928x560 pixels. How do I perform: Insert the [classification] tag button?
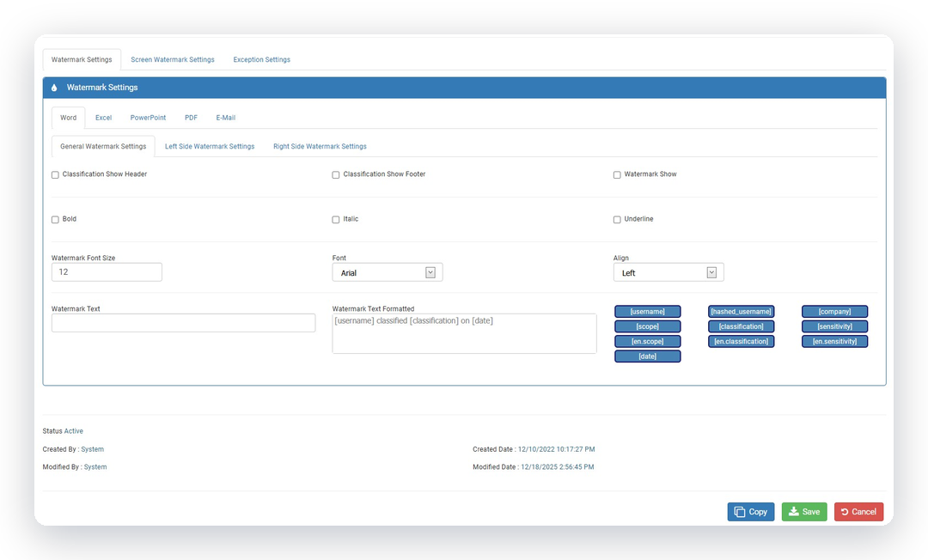(741, 326)
